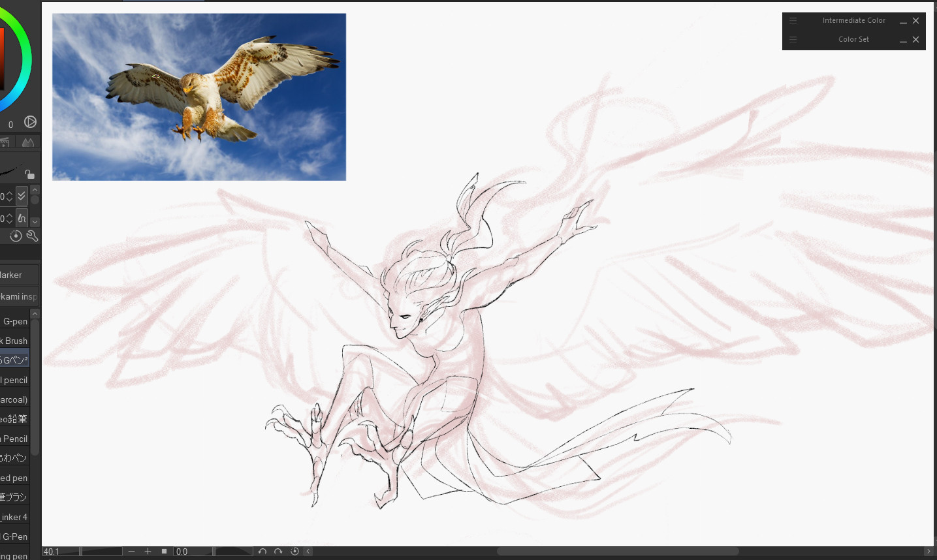Viewport: 937px width, 560px height.
Task: Click the stabilization curve icon button
Action: 22,219
